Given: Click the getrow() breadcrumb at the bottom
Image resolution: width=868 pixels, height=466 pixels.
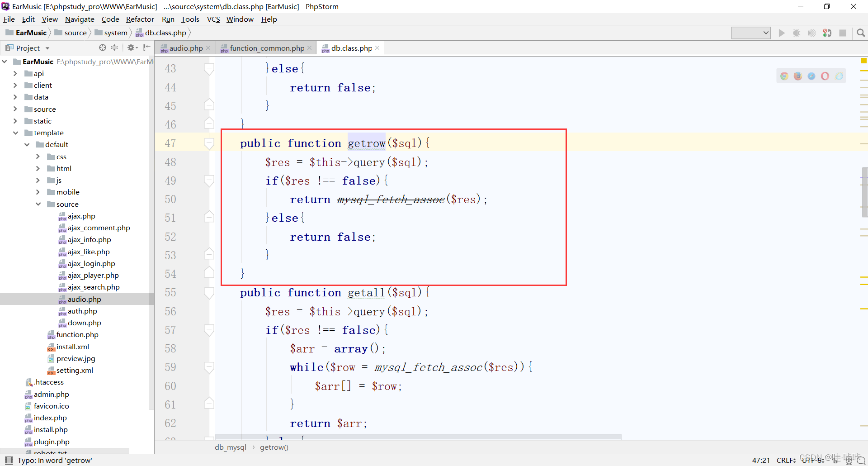Looking at the screenshot, I should pos(274,447).
